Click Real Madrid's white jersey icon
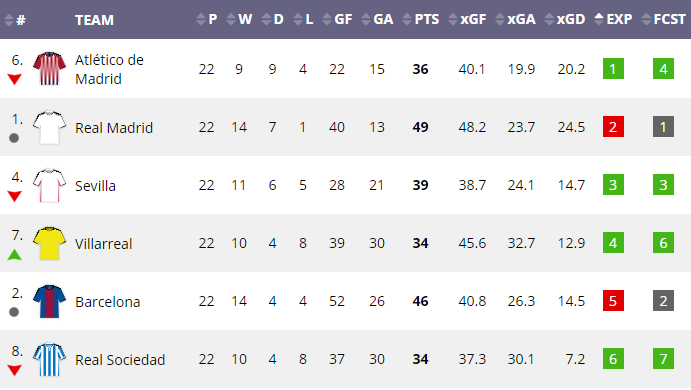This screenshot has height=390, width=691. tap(49, 127)
